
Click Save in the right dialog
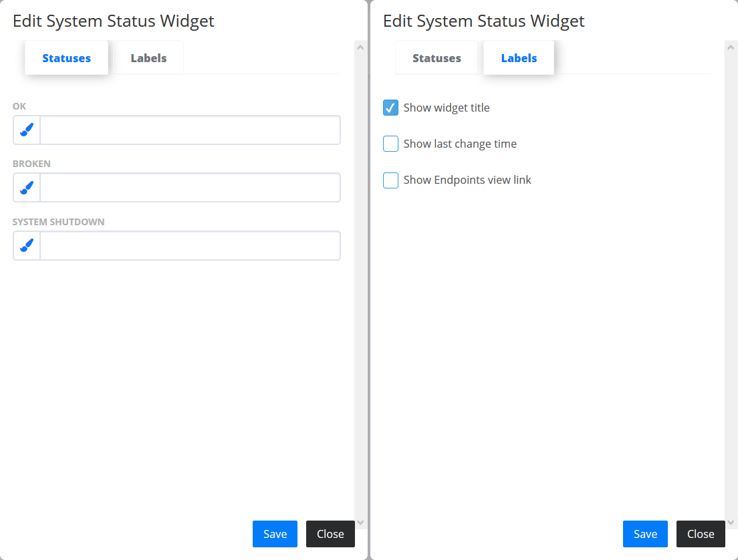(x=645, y=534)
